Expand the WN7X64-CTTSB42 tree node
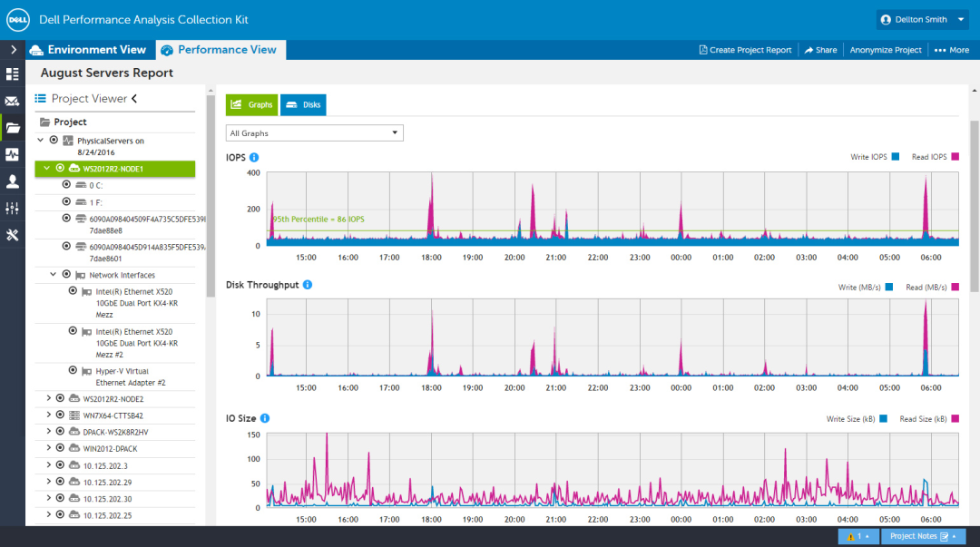Viewport: 980px width, 547px height. [x=48, y=415]
